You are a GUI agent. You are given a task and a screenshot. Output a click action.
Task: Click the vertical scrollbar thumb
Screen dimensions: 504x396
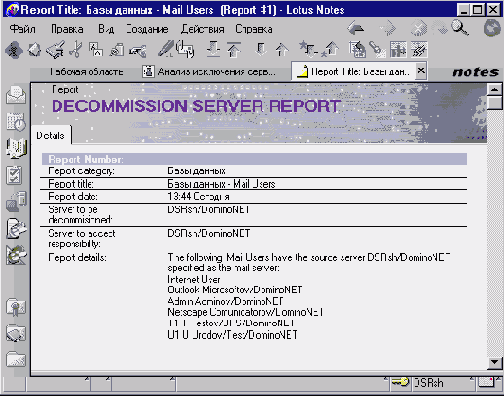tap(494, 103)
